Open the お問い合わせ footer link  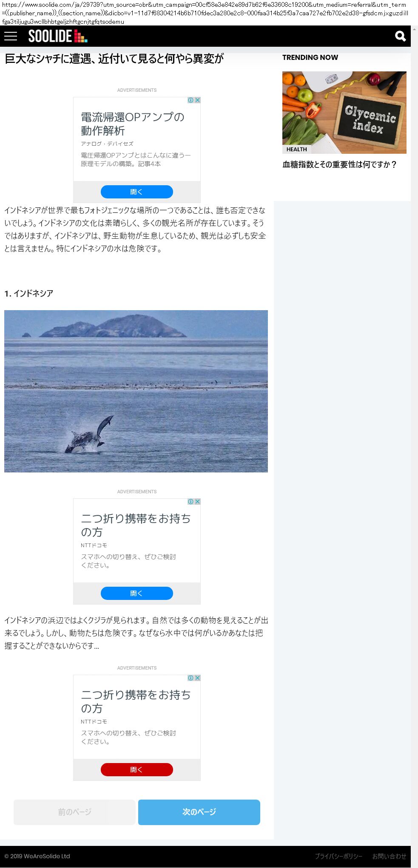click(x=389, y=856)
